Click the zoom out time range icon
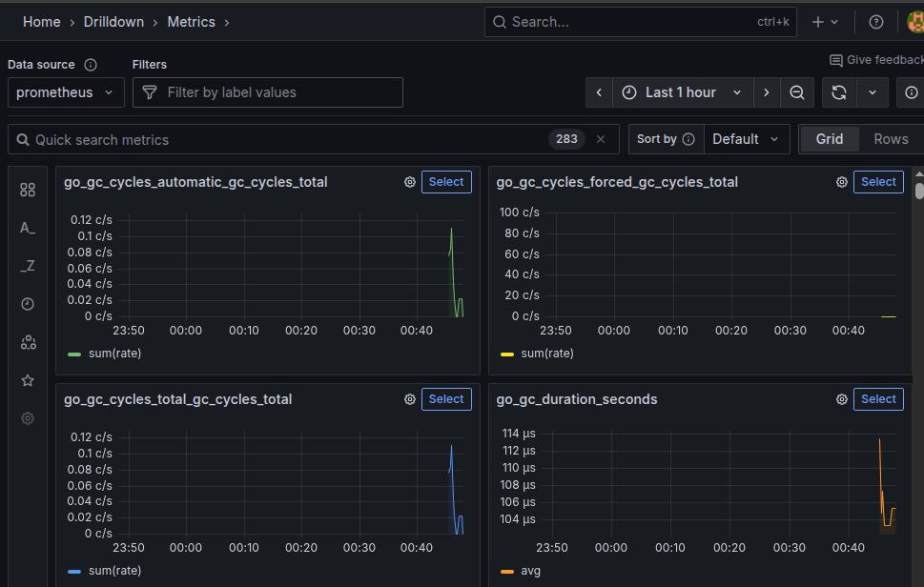Viewport: 924px width, 587px height. (797, 92)
